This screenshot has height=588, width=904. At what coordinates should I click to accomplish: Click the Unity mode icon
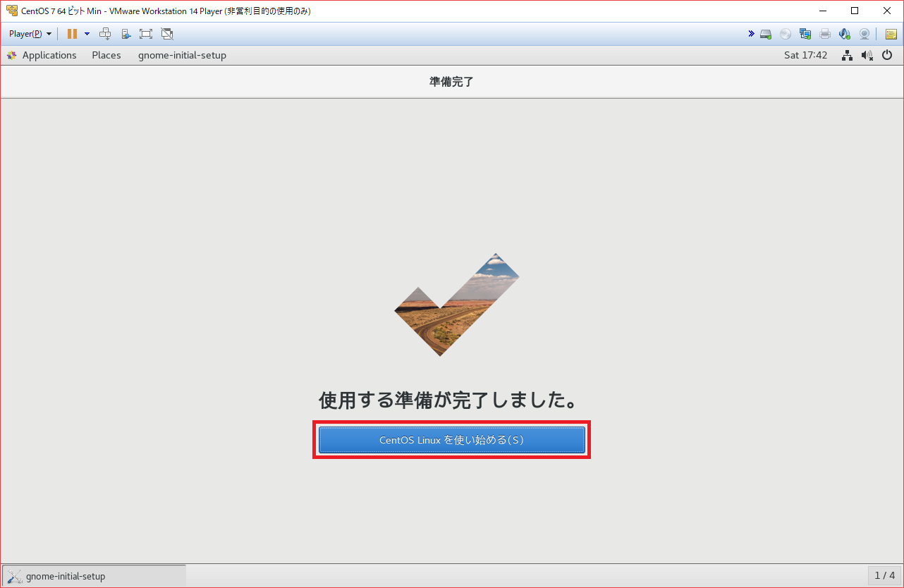[x=167, y=34]
